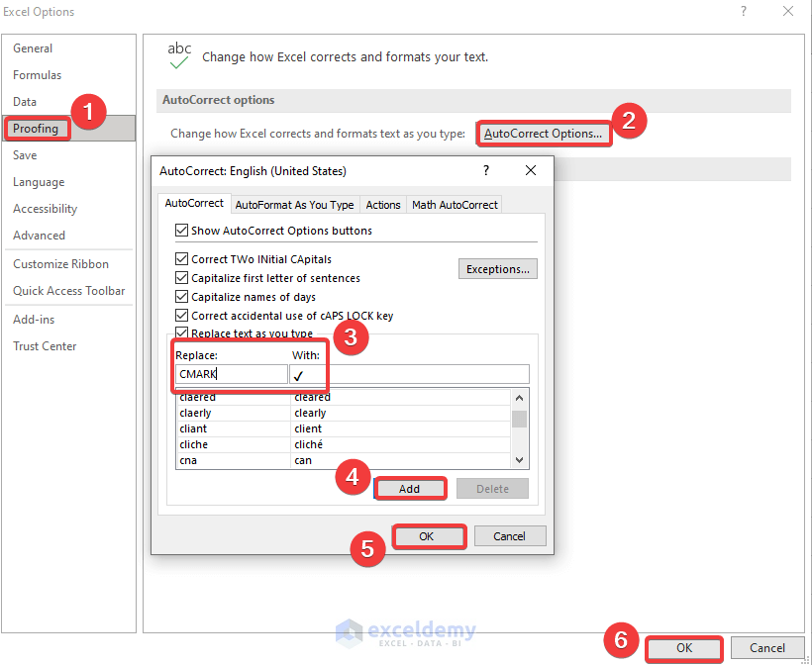Click scroll up arrow in AutoCorrect list

point(520,398)
